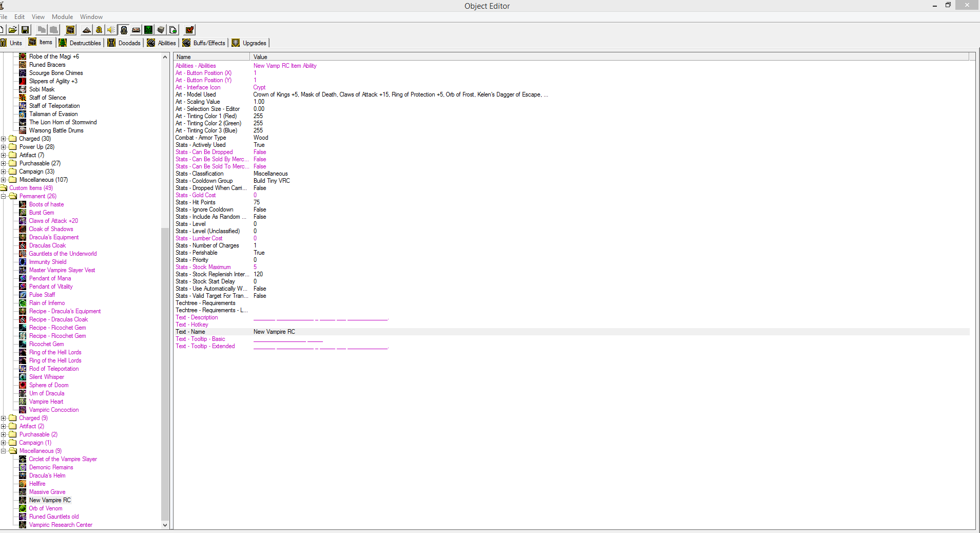Viewport: 980px width, 533px height.
Task: Switch to the Buffs/Effects tab
Action: (204, 43)
